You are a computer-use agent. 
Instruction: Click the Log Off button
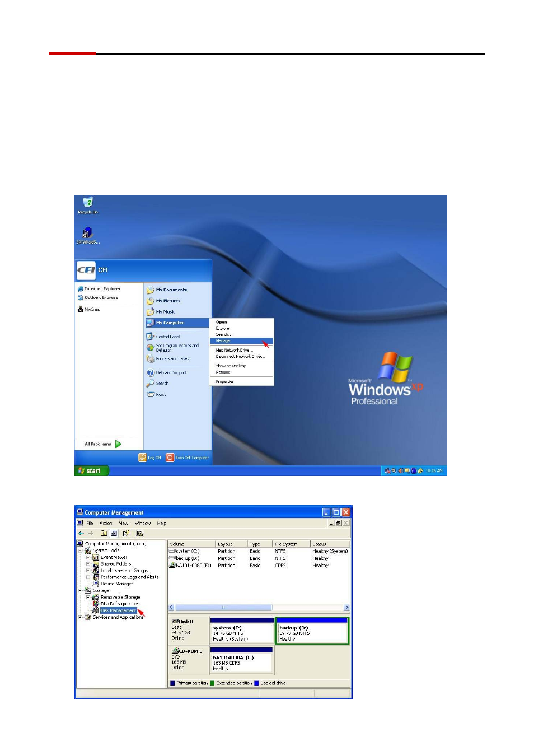150,458
